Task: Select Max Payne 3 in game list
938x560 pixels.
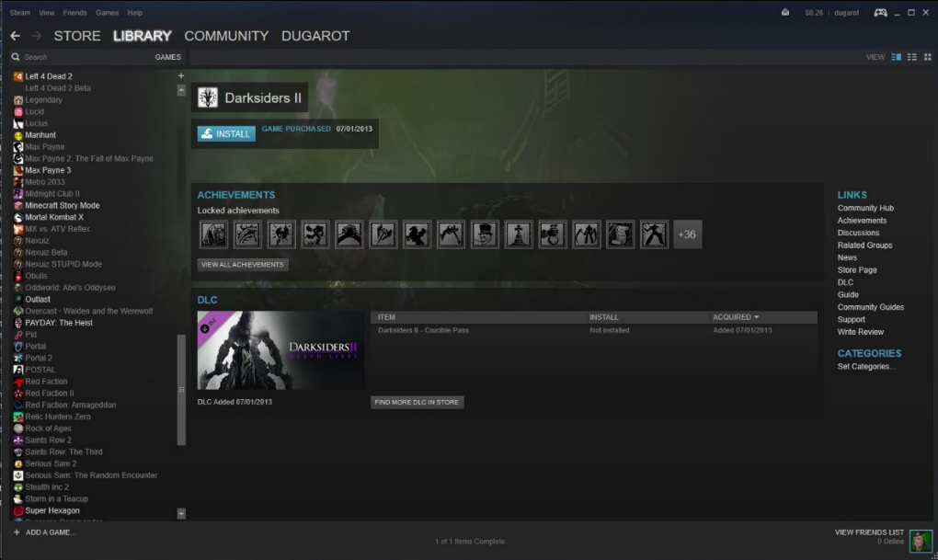Action: 48,170
